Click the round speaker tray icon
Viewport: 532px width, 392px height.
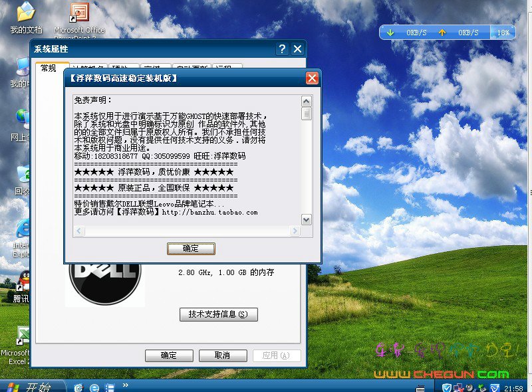pos(470,387)
